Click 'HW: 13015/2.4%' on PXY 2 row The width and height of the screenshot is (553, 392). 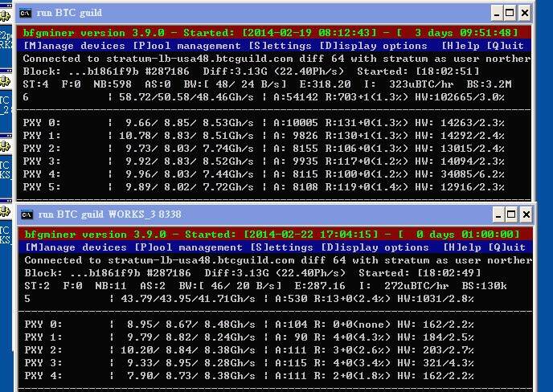pyautogui.click(x=460, y=149)
